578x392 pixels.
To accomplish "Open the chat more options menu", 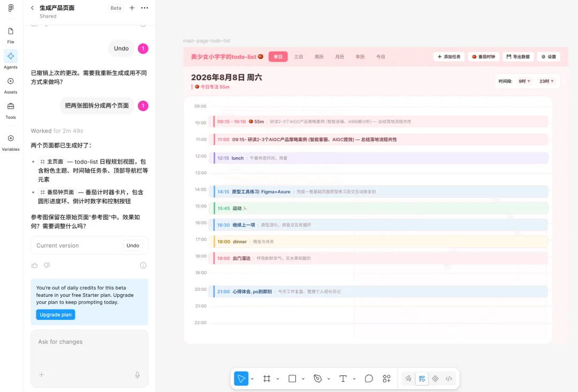I will (x=144, y=7).
